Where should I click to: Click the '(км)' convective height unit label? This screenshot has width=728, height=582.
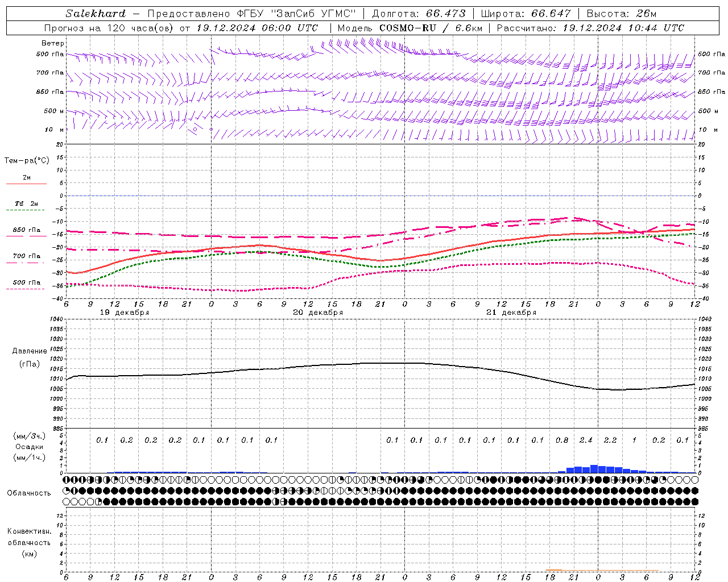[x=29, y=554]
